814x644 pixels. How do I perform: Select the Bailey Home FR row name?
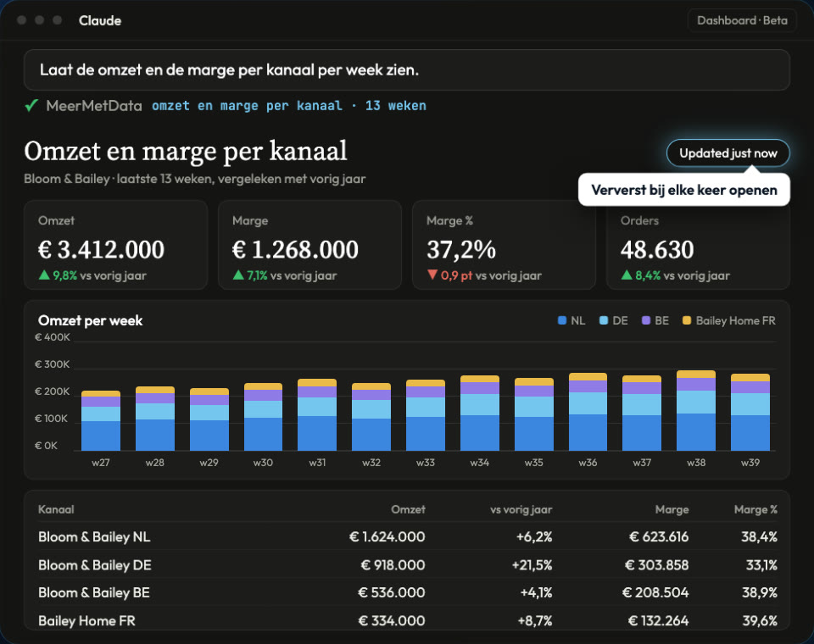click(x=86, y=620)
